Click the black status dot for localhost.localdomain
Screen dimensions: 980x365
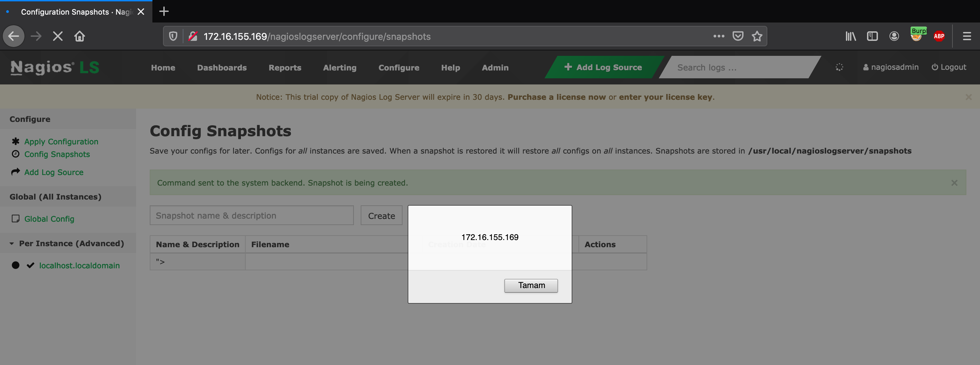(x=16, y=265)
